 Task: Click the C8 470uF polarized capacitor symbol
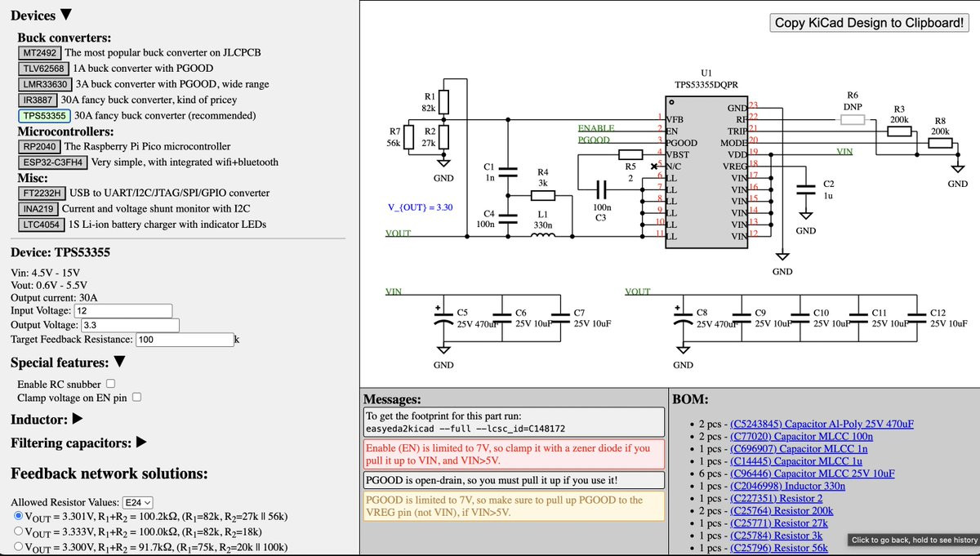point(683,318)
